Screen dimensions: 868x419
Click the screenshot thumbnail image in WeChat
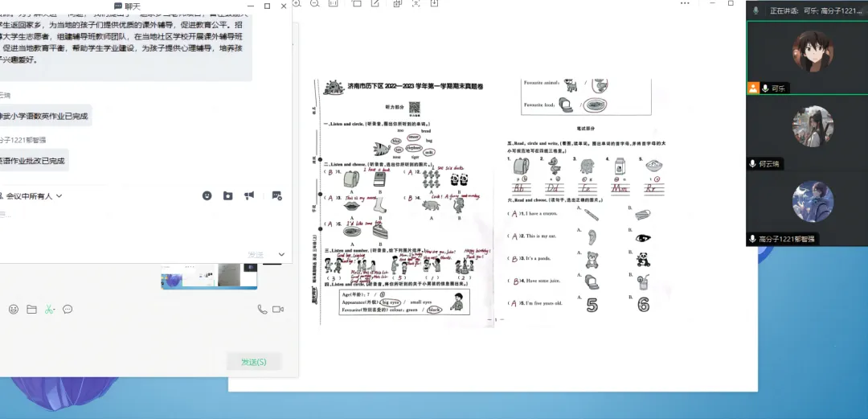point(209,276)
